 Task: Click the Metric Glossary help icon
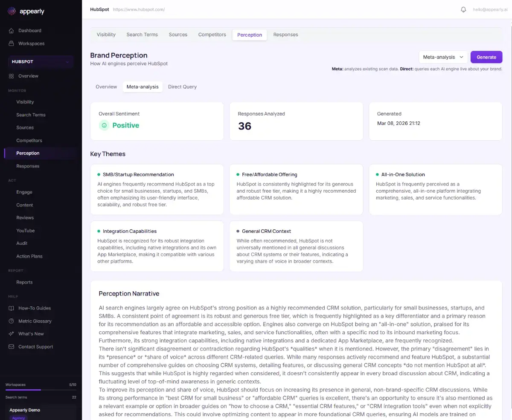click(x=12, y=321)
